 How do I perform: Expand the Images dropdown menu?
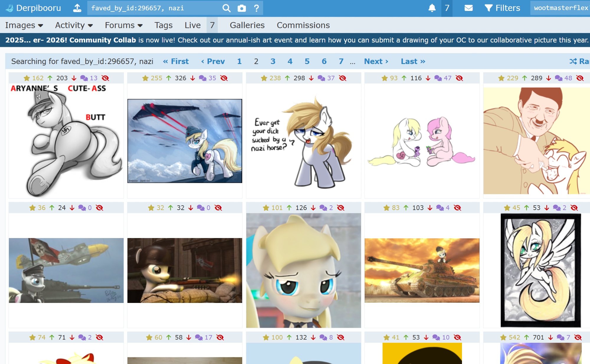[24, 25]
